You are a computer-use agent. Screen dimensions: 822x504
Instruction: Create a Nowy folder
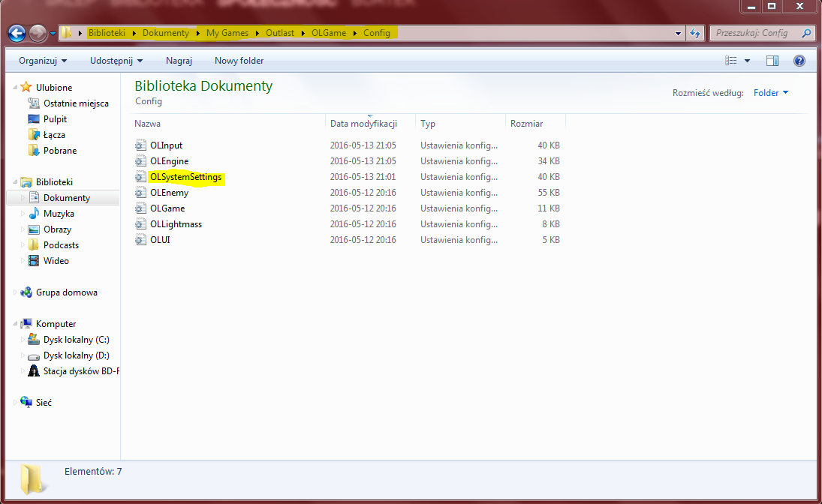[239, 61]
